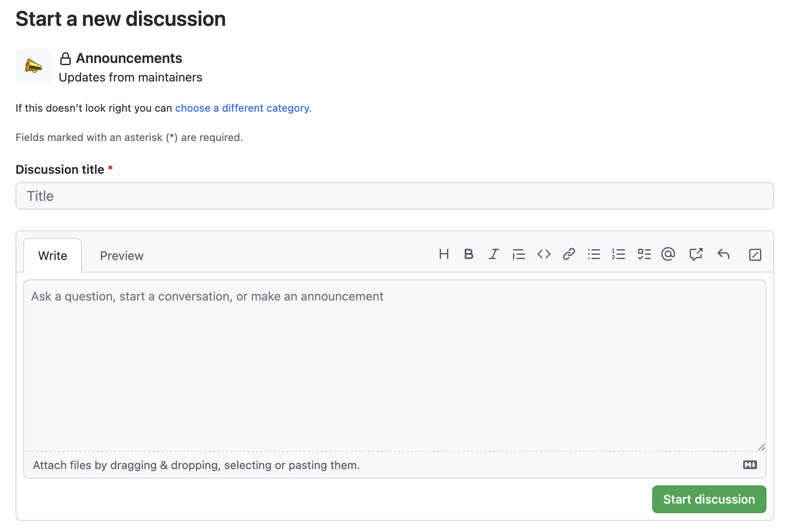Open saved replies
The height and width of the screenshot is (532, 788).
pos(723,254)
